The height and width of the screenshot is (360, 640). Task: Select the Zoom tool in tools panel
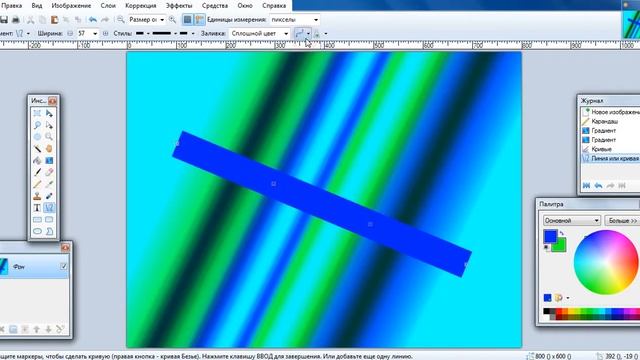49,137
